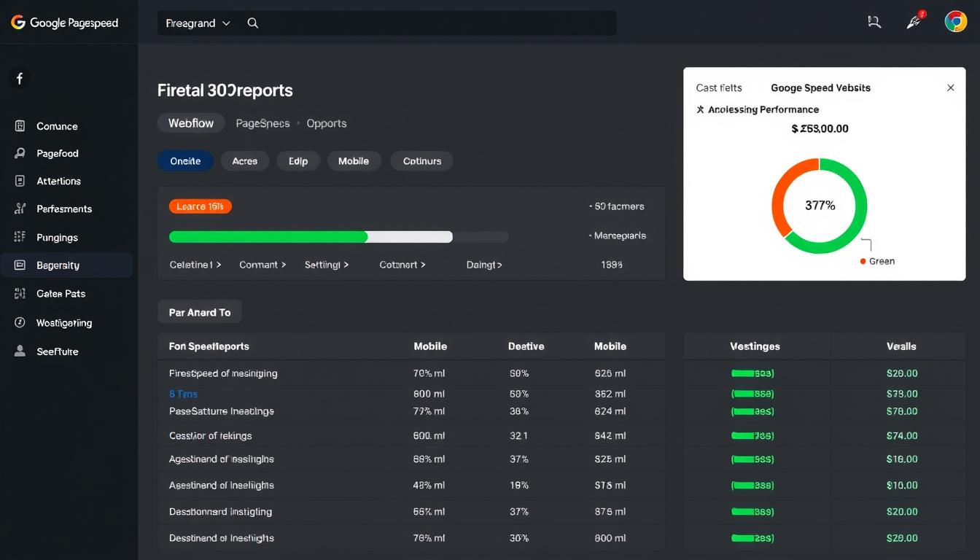Click the $74.00 value cell
The image size is (980, 560).
pyautogui.click(x=902, y=436)
